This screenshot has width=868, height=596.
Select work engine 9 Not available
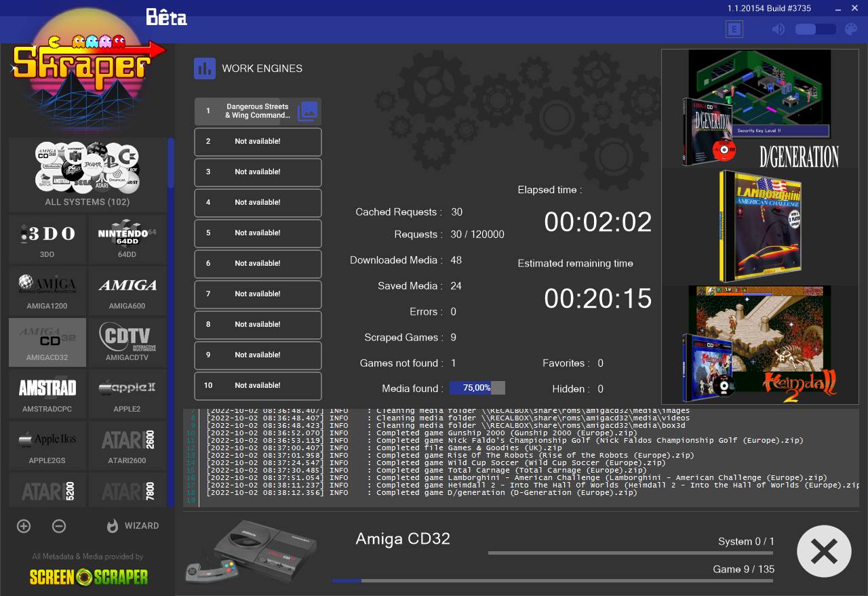(258, 355)
